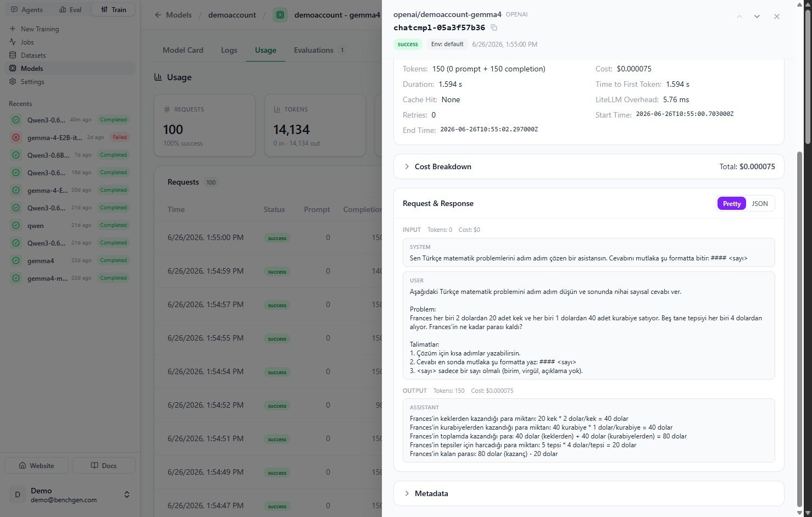Click the Docs book icon
Image resolution: width=812 pixels, height=517 pixels.
coord(94,465)
